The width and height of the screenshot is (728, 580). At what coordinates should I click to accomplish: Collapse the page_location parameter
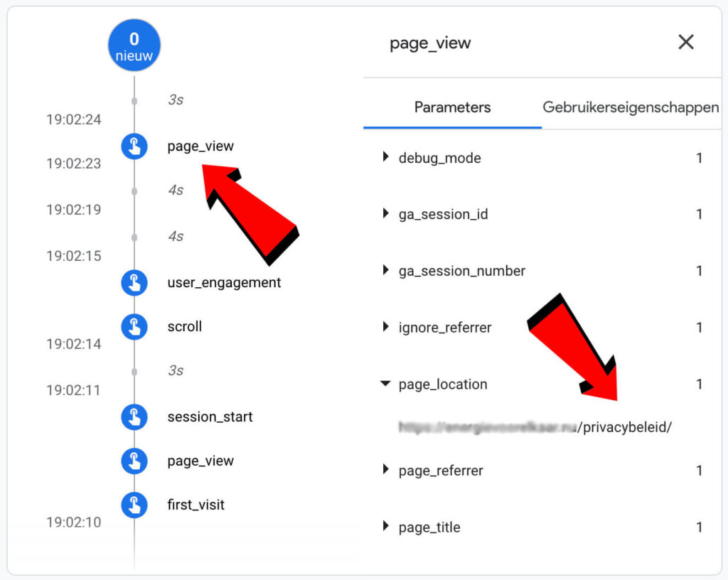pyautogui.click(x=385, y=384)
